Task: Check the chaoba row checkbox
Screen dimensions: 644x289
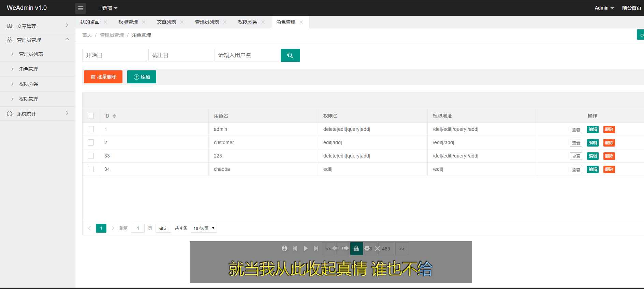Action: (x=91, y=169)
